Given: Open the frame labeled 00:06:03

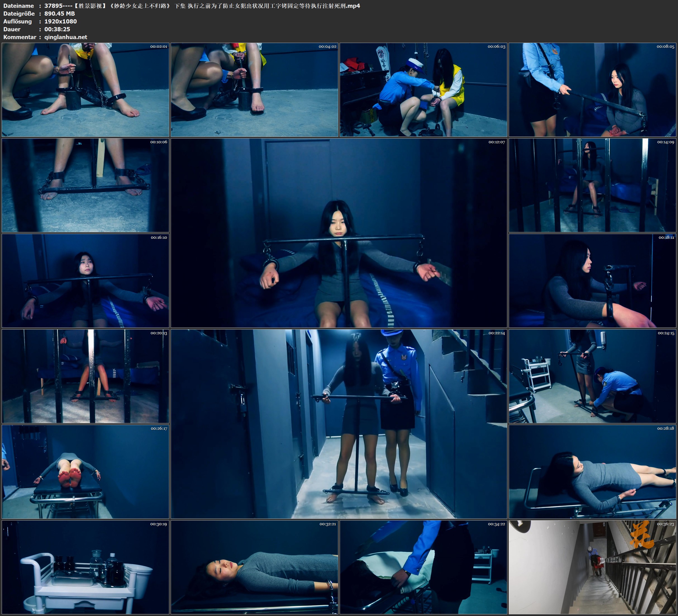Looking at the screenshot, I should [423, 90].
